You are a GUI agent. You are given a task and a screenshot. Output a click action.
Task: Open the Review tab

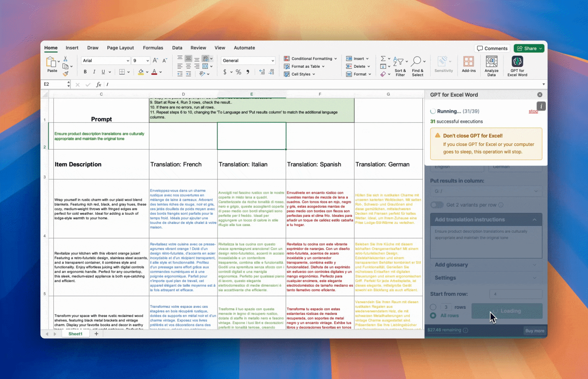tap(198, 48)
